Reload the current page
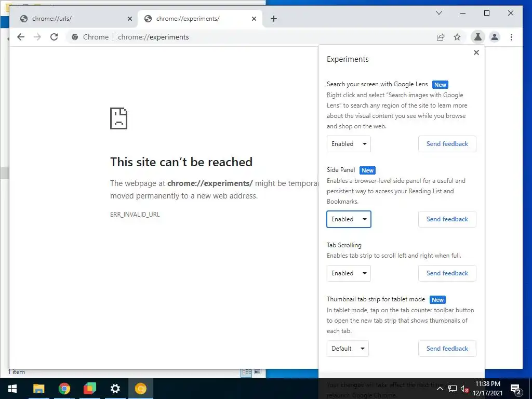 [54, 37]
